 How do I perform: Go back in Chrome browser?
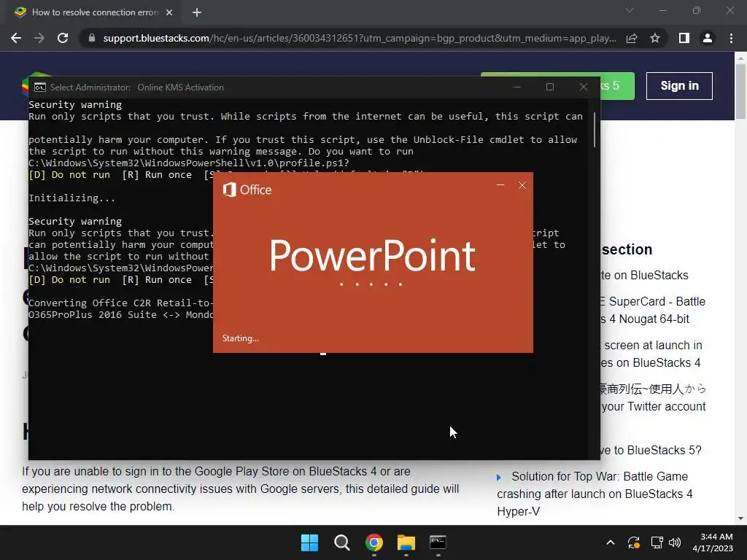[x=16, y=38]
